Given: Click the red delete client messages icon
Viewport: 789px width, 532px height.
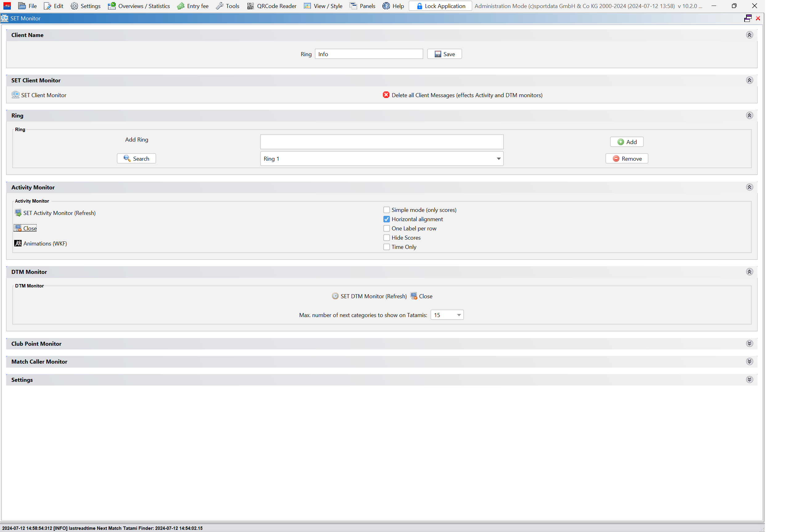Looking at the screenshot, I should (386, 95).
